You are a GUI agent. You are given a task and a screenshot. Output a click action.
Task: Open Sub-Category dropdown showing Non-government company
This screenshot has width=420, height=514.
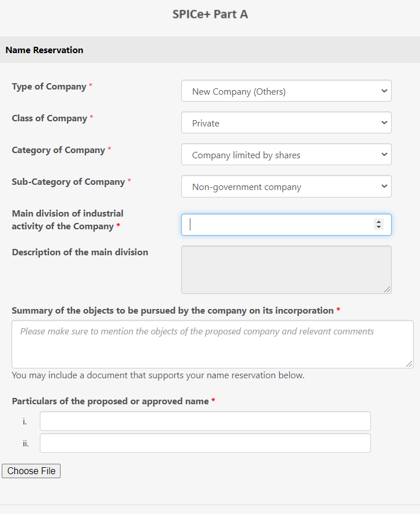[x=286, y=186]
